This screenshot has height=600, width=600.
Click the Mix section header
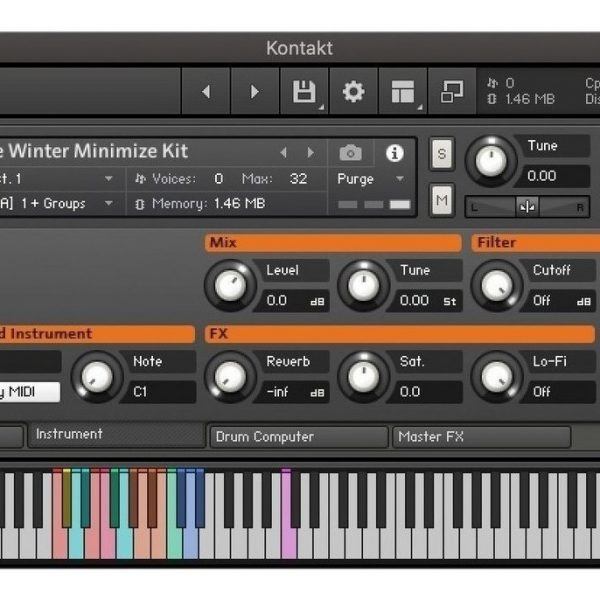(x=333, y=243)
